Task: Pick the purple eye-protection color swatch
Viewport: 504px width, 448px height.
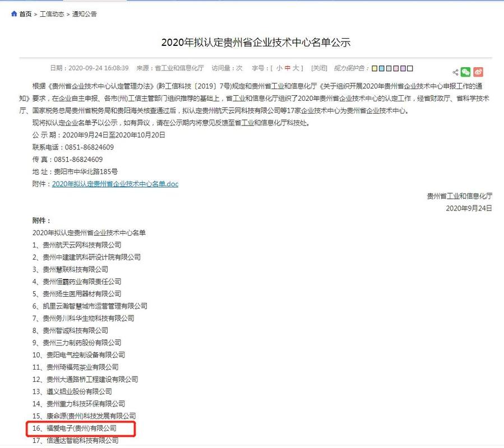Action: pos(403,68)
